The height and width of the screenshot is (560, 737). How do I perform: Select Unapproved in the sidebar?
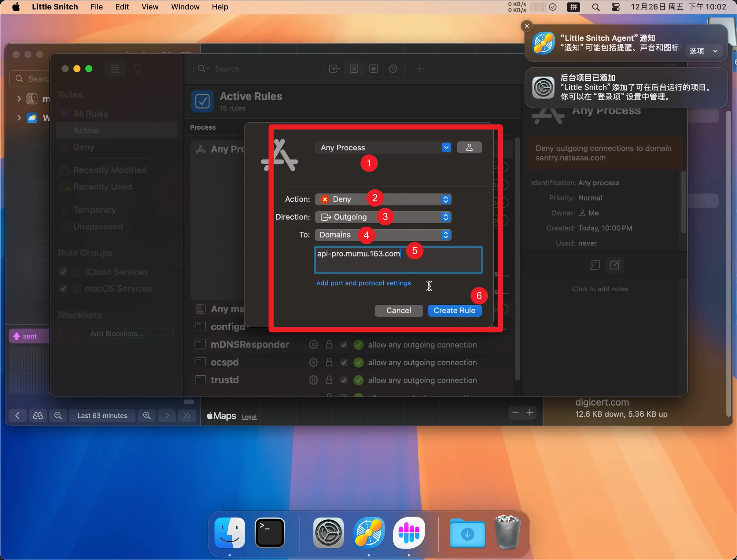(117, 226)
